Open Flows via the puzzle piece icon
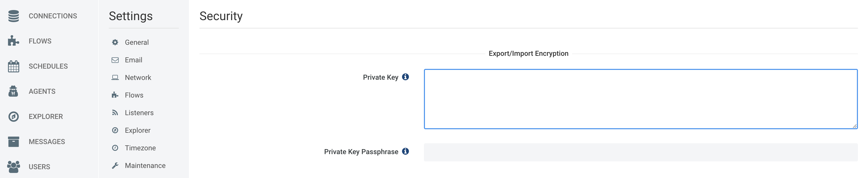Viewport: 868px width, 178px height. click(14, 41)
